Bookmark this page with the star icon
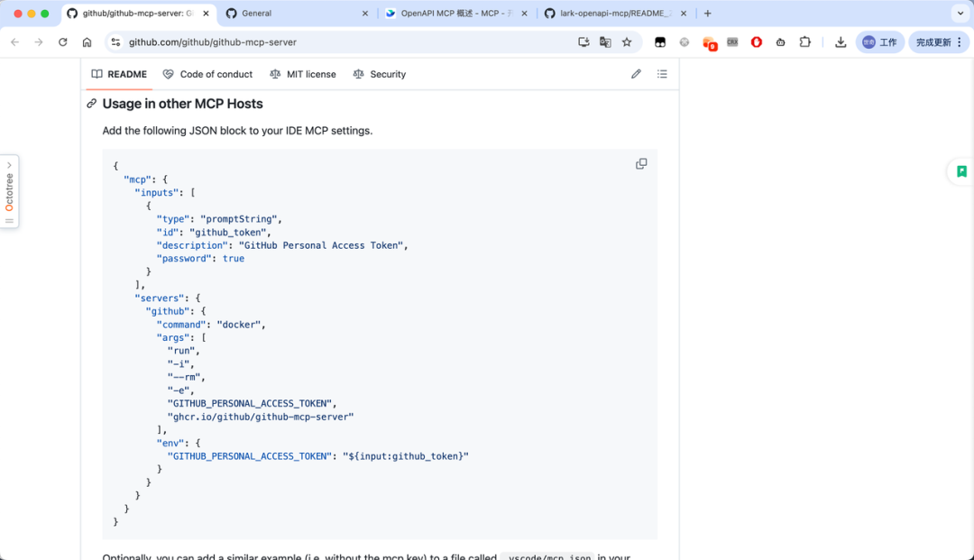This screenshot has height=560, width=974. [627, 42]
